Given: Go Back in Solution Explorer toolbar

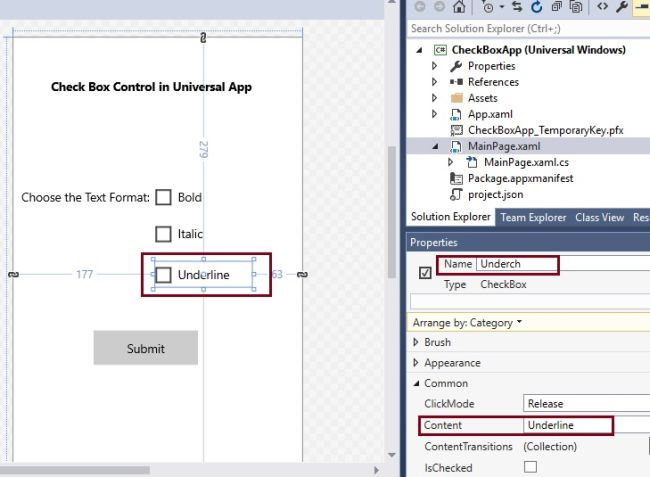Looking at the screenshot, I should tap(420, 7).
